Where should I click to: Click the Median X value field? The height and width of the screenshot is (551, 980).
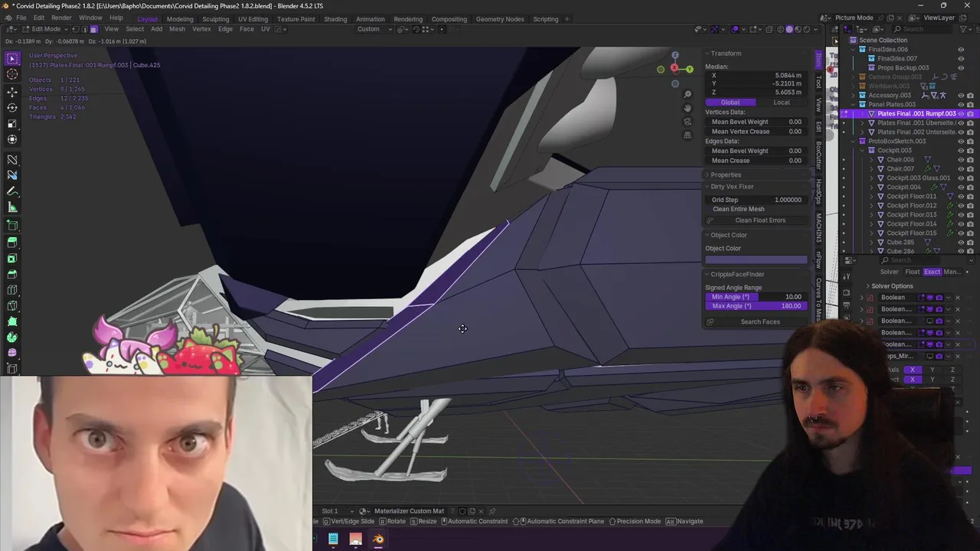[756, 76]
